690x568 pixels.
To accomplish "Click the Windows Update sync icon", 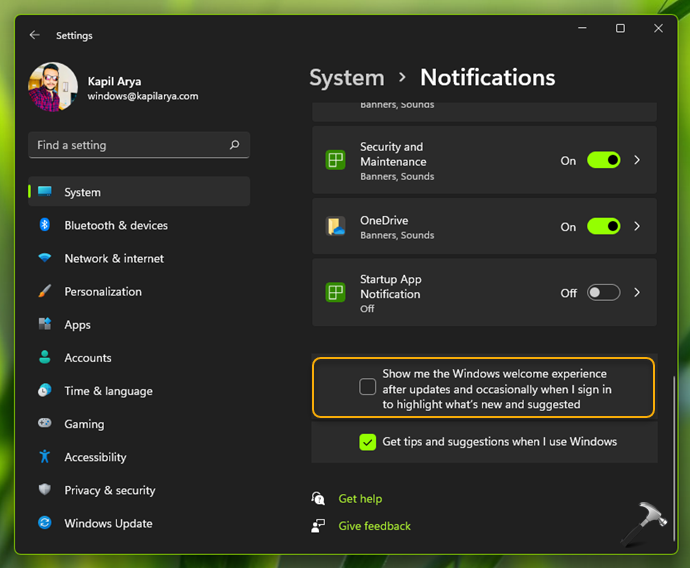I will click(x=45, y=523).
